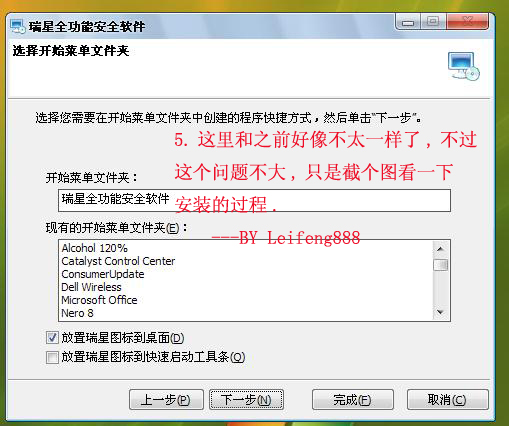
Task: Go back with 上一步(P) button
Action: click(x=166, y=399)
